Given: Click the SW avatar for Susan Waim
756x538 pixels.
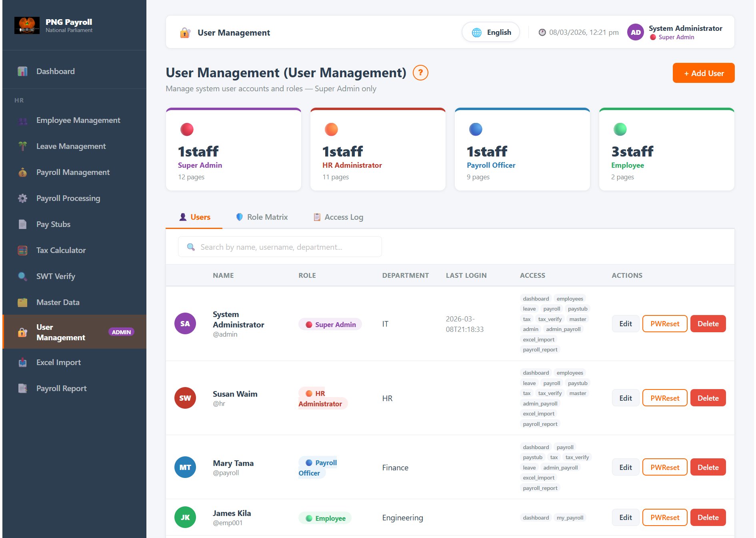Looking at the screenshot, I should click(x=185, y=398).
